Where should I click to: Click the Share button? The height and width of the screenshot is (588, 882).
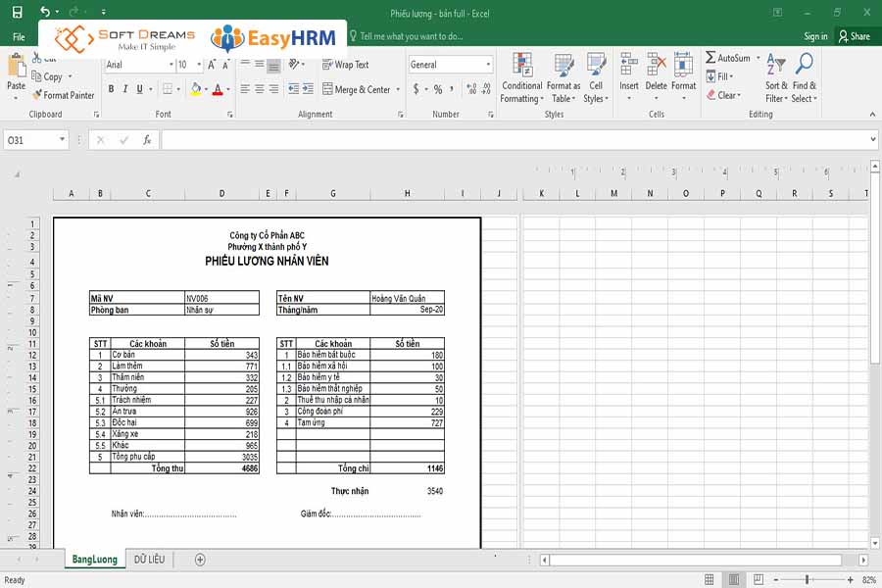(x=855, y=36)
